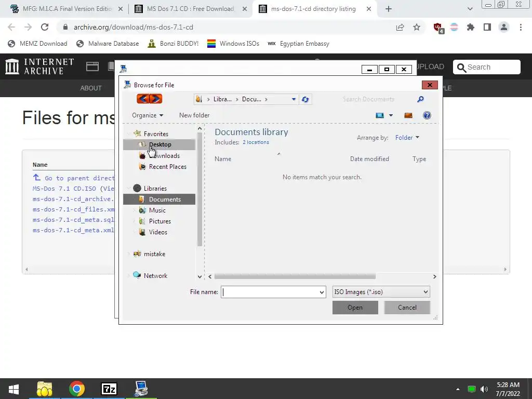Click the horizontal scrollbar in file list
The width and height of the screenshot is (532, 399).
coord(295,276)
